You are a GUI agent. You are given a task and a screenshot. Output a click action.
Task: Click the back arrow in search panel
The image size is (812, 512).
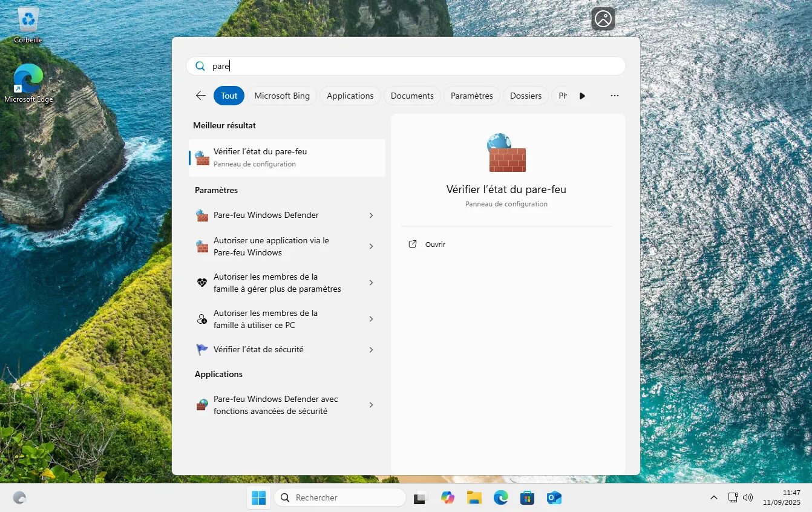pos(201,96)
